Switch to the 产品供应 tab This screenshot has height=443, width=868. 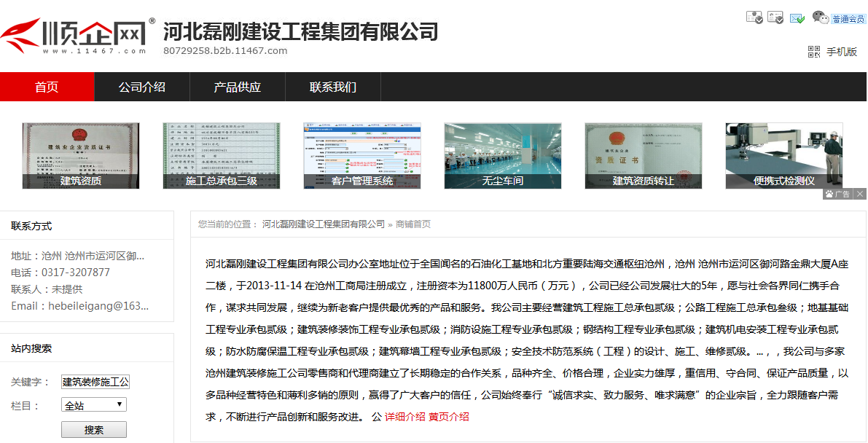[x=237, y=87]
